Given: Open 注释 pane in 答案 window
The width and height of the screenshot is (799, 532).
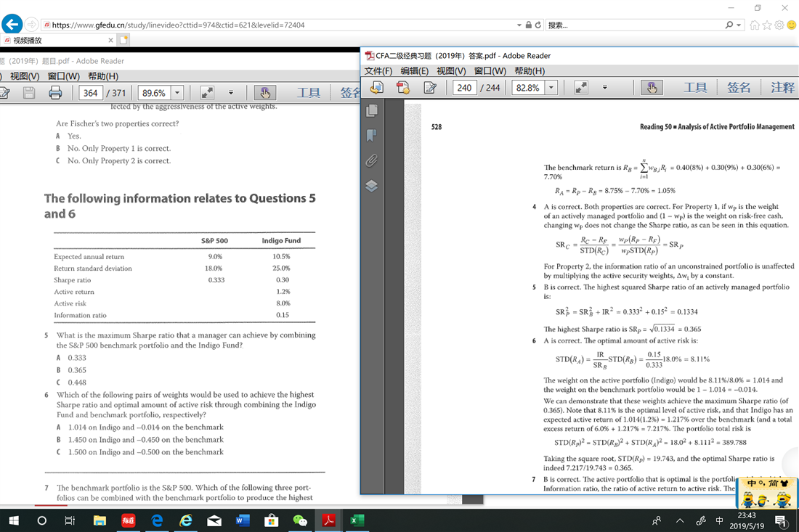Looking at the screenshot, I should 782,88.
